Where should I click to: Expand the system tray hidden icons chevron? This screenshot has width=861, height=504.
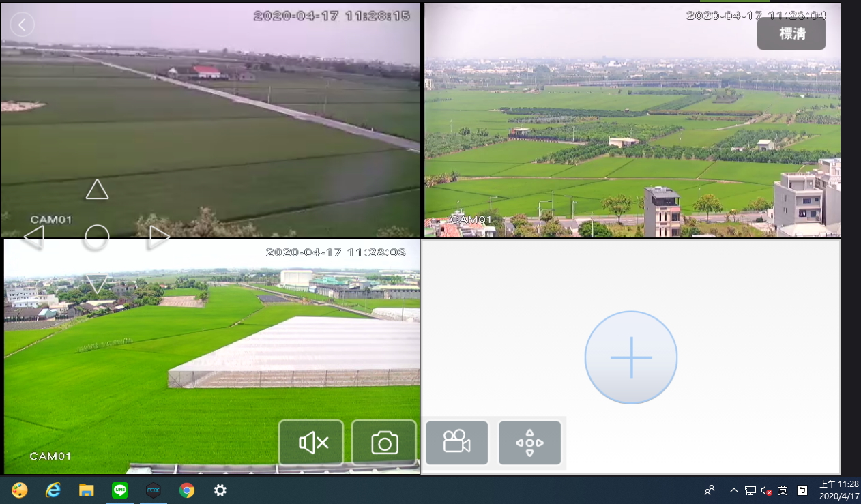tap(734, 490)
